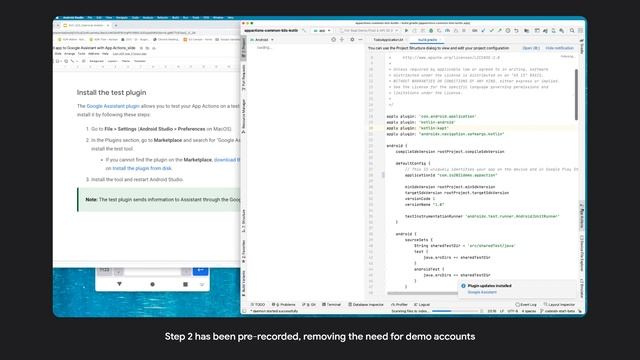The height and width of the screenshot is (360, 640).
Task: Open the Pull Requests side tab
Action: pos(244,77)
